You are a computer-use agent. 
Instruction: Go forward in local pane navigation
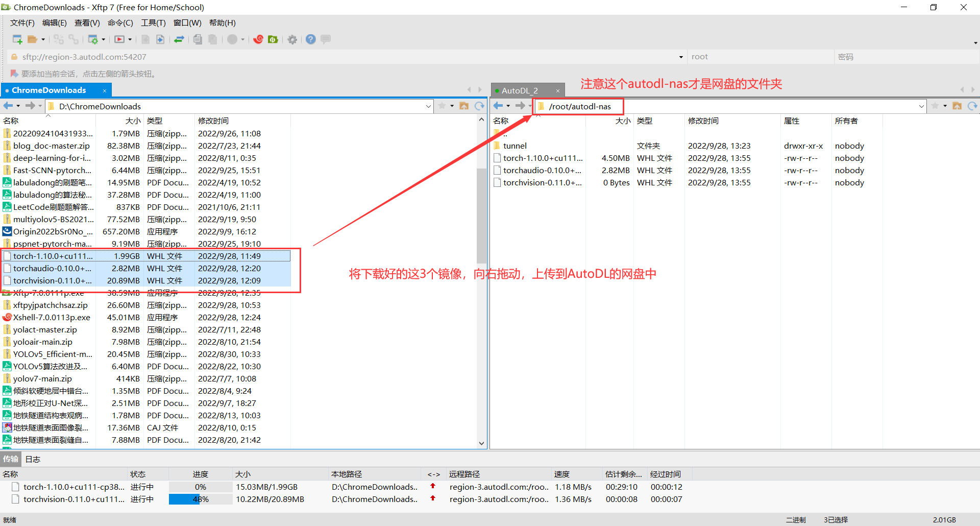tap(30, 106)
